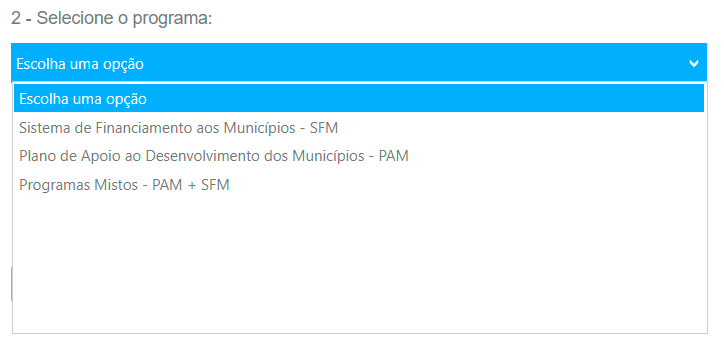Select the first blue-highlighted option in the list
The height and width of the screenshot is (361, 724).
coord(359,98)
